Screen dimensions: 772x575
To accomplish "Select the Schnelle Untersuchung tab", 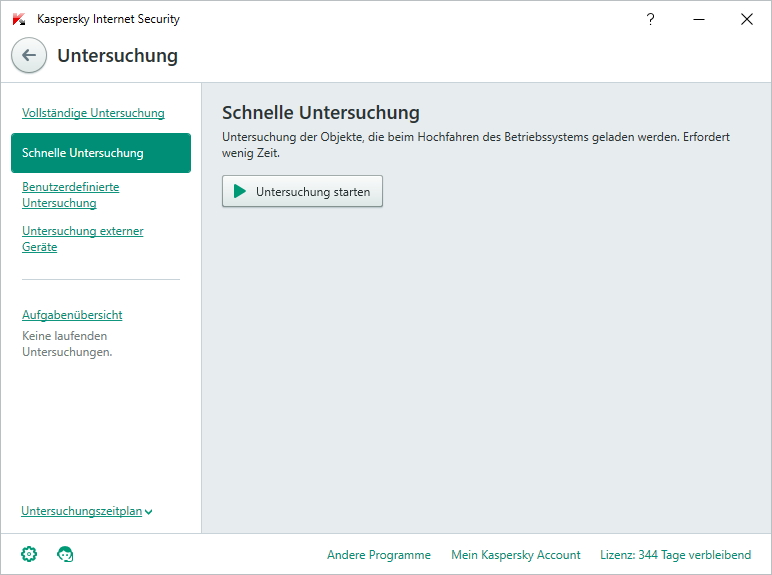I will coord(101,153).
